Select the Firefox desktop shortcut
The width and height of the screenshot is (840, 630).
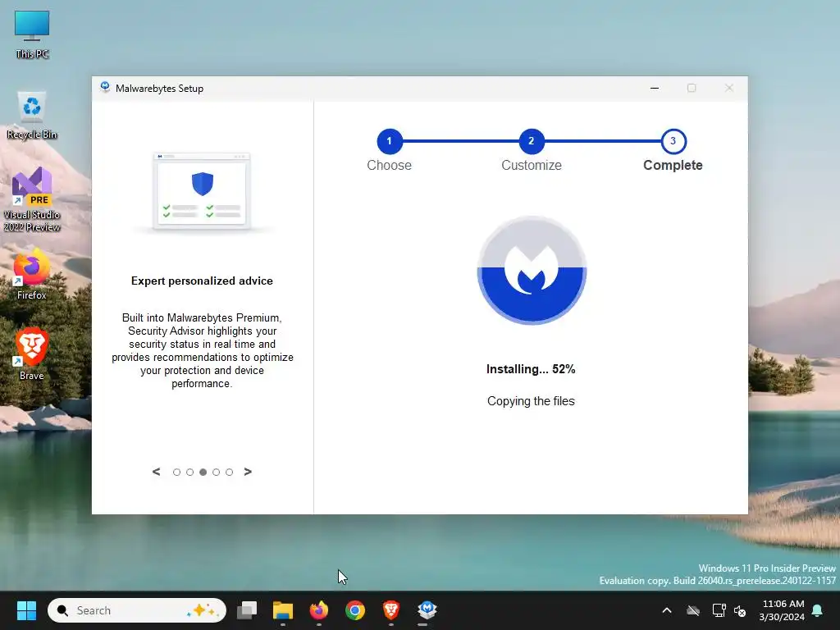32,274
